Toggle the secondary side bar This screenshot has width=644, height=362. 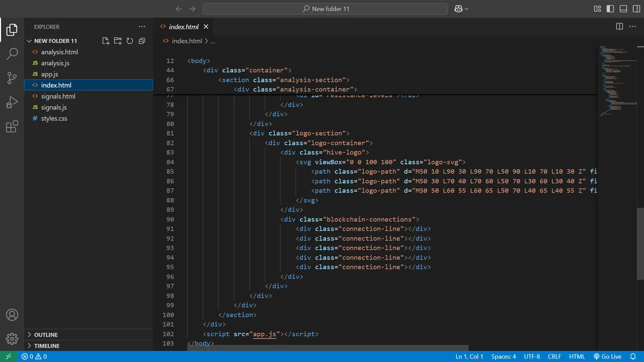636,9
